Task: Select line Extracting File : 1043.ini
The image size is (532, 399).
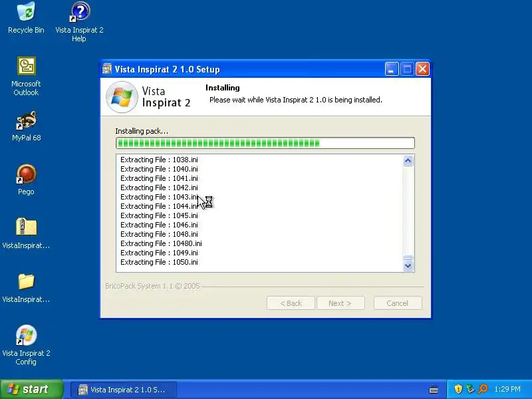Action: (159, 197)
